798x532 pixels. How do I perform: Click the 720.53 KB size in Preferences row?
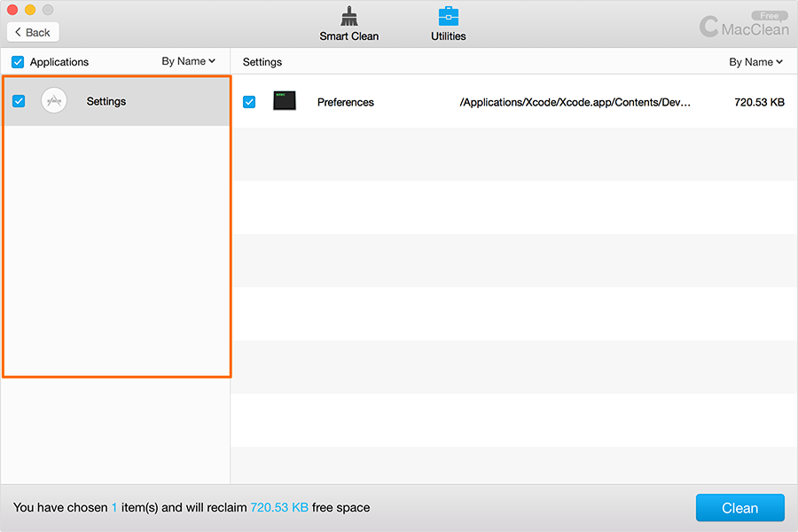coord(759,102)
